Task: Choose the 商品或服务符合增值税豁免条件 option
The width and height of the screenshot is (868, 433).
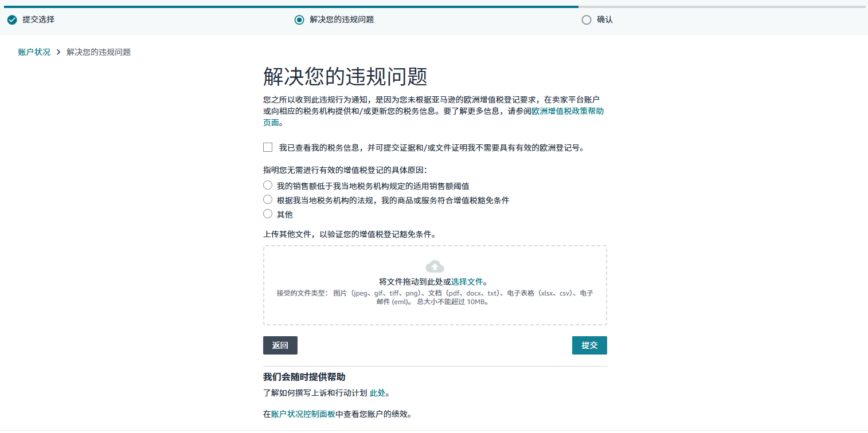Action: tap(268, 200)
